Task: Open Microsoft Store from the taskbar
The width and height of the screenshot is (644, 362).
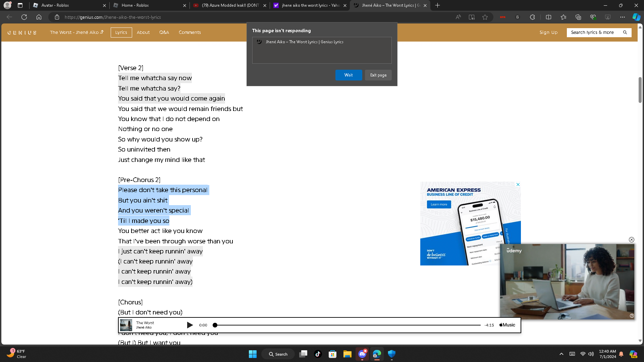Action: pyautogui.click(x=333, y=354)
